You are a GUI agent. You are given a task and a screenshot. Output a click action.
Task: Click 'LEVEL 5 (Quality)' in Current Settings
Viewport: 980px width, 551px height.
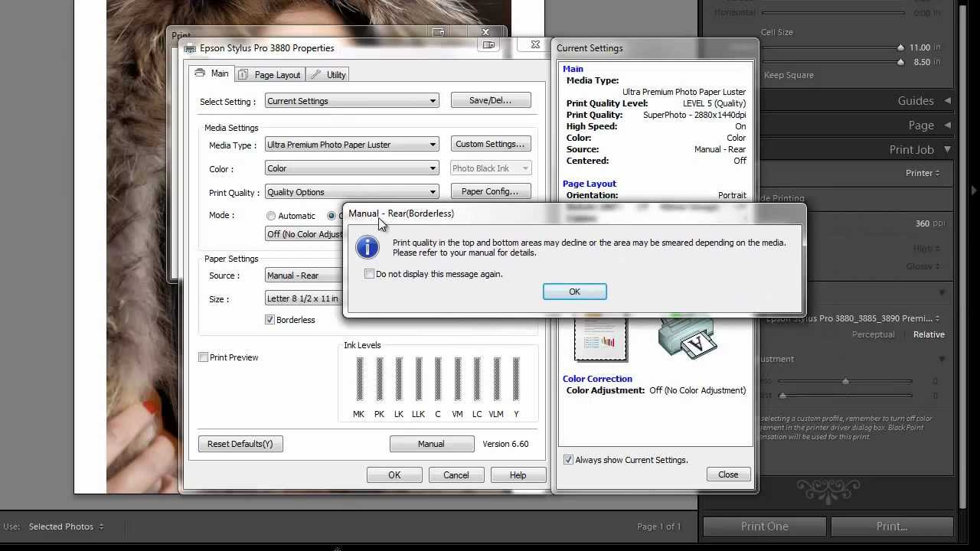(x=714, y=103)
